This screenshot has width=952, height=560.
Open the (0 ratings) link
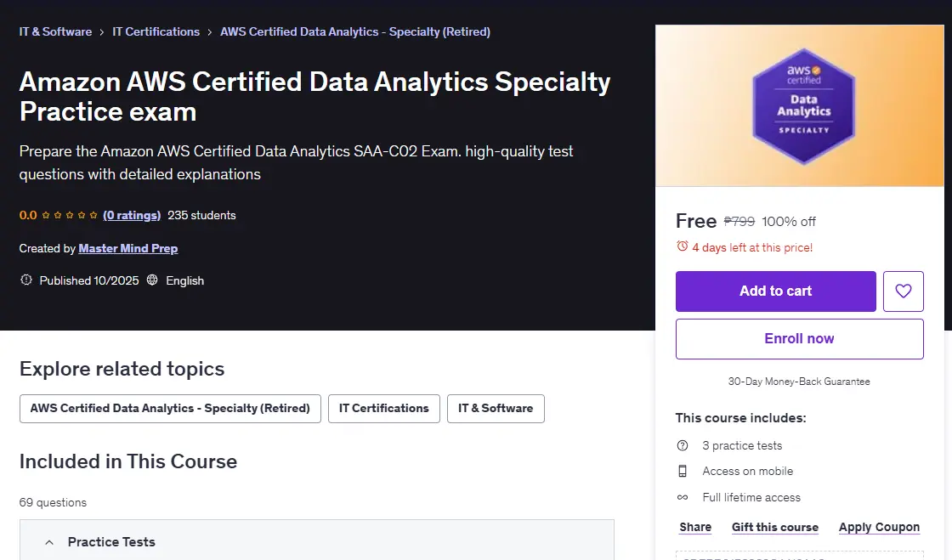[x=132, y=215]
